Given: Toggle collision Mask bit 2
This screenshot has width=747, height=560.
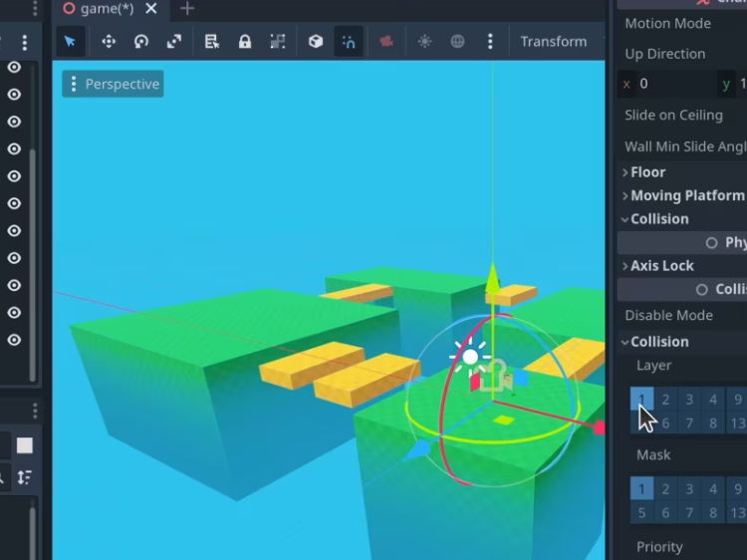Looking at the screenshot, I should (665, 488).
